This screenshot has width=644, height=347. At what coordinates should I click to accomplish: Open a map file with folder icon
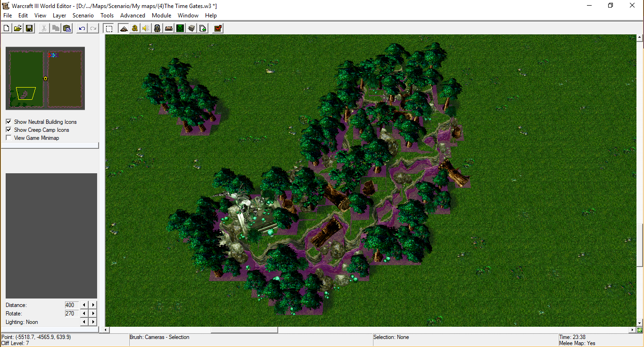[x=18, y=28]
